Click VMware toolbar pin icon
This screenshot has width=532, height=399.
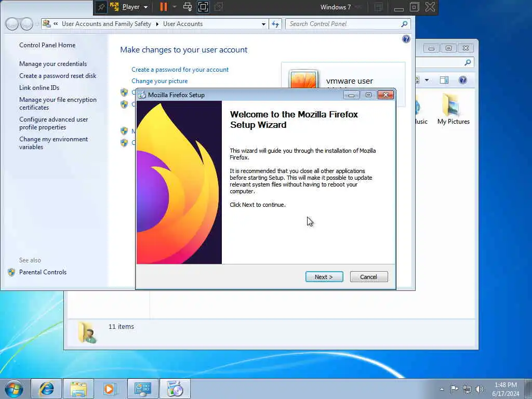(101, 7)
